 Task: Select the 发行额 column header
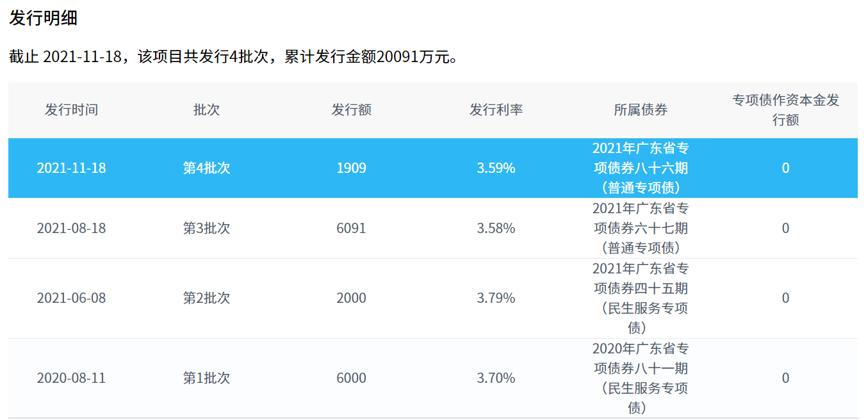tap(351, 109)
